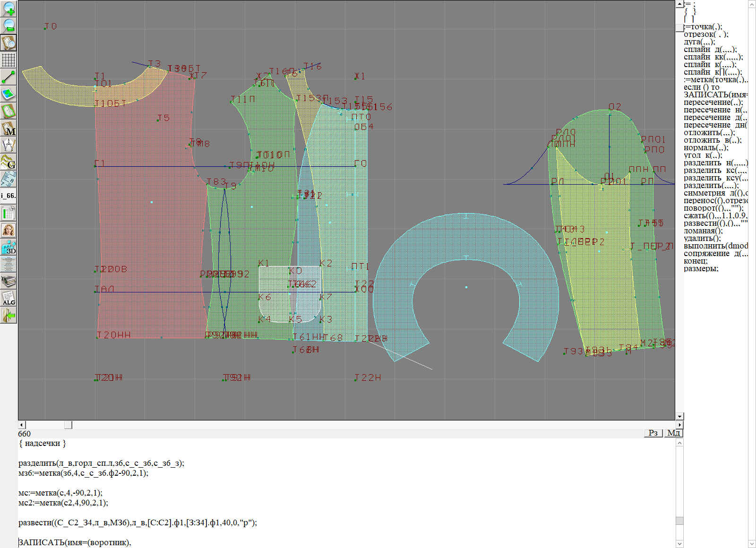Click the green arrow exit door icon

pos(9,315)
